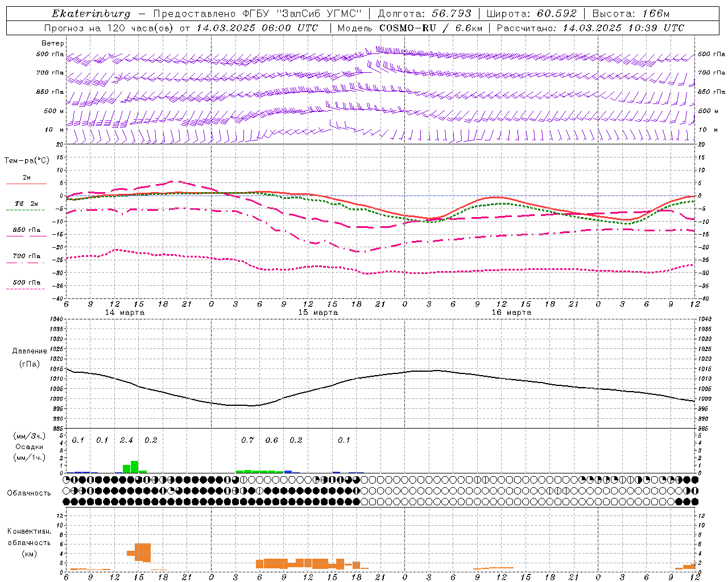Select the Долгота: 56.793 value
This screenshot has height=582, width=728.
(424, 14)
